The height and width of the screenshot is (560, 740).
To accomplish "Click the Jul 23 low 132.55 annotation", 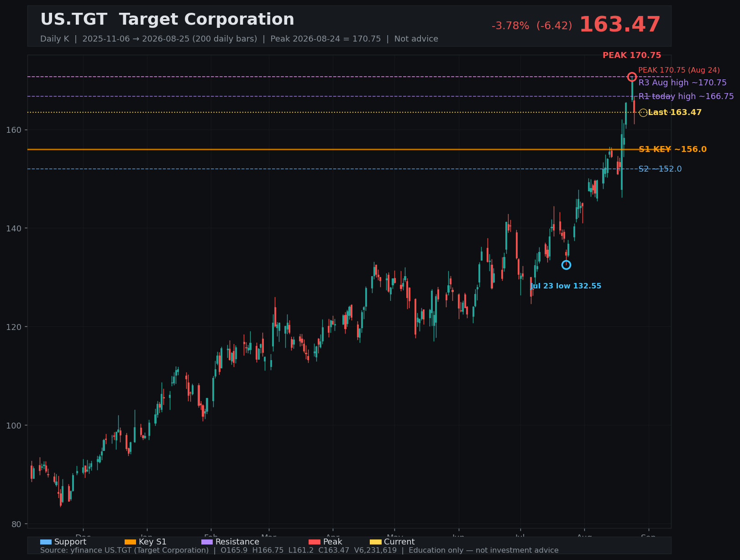I will click(566, 286).
